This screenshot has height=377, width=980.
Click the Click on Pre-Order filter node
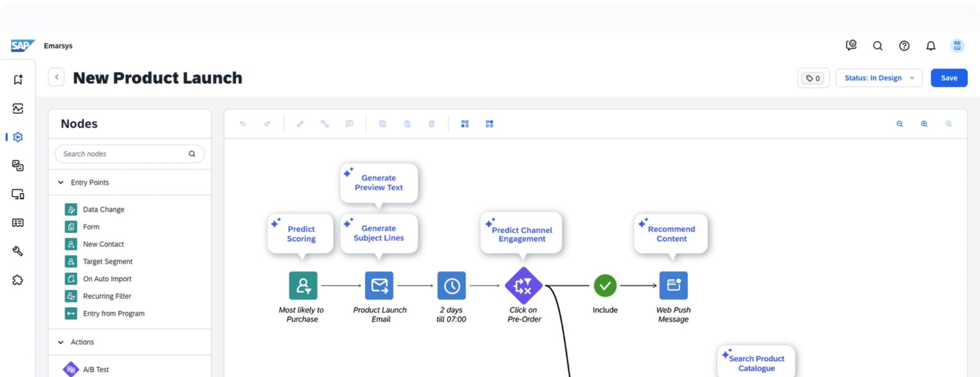[x=523, y=286]
